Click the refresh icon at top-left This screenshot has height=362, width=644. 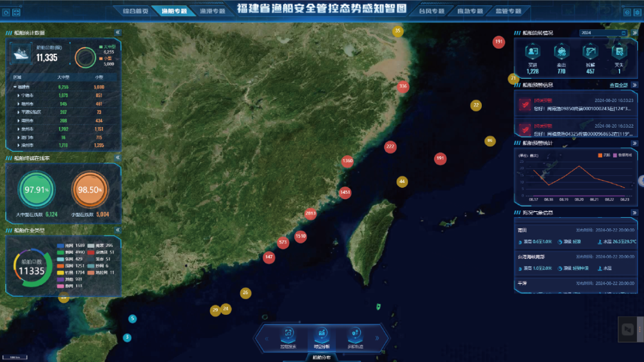tap(6, 12)
